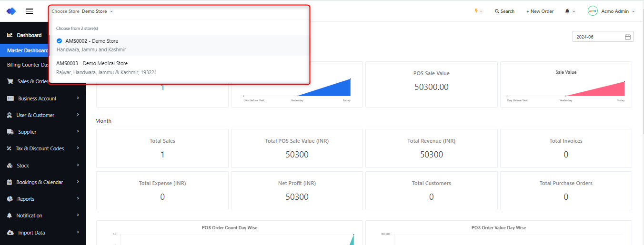The width and height of the screenshot is (644, 245).
Task: Click the + New Order button
Action: click(540, 11)
